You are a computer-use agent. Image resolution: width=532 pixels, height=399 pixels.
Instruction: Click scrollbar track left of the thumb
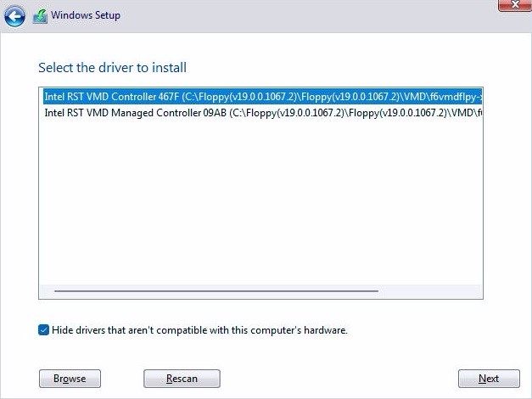click(47, 291)
